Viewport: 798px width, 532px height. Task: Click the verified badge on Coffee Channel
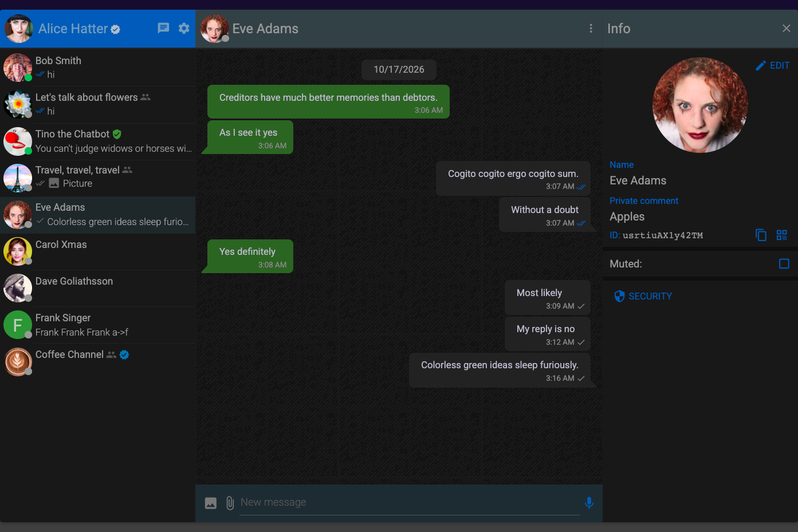124,354
